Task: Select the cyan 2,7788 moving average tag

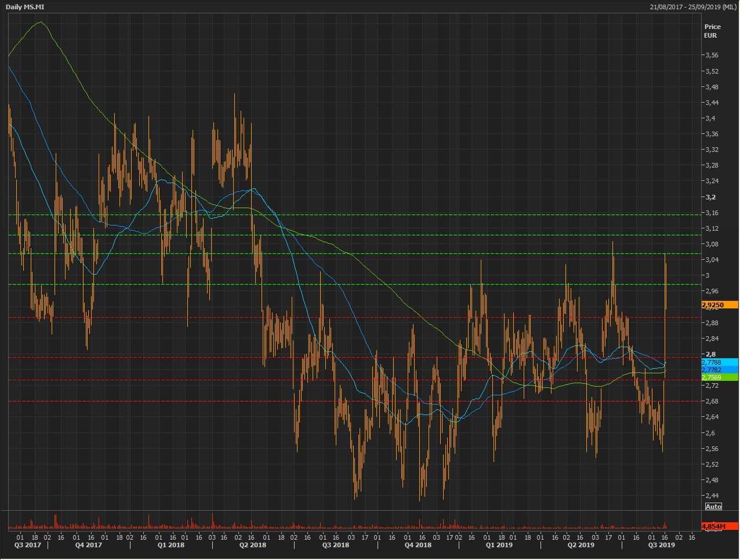Action: coord(720,362)
